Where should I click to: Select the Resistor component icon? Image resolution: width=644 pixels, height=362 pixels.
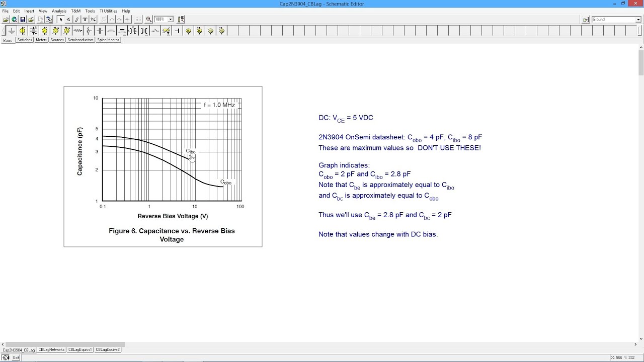pos(78,31)
